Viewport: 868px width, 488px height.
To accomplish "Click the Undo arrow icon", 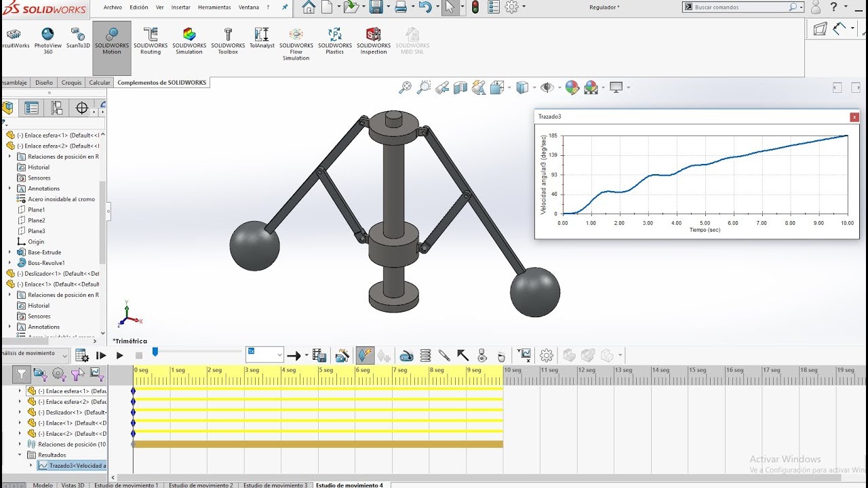I will [425, 7].
